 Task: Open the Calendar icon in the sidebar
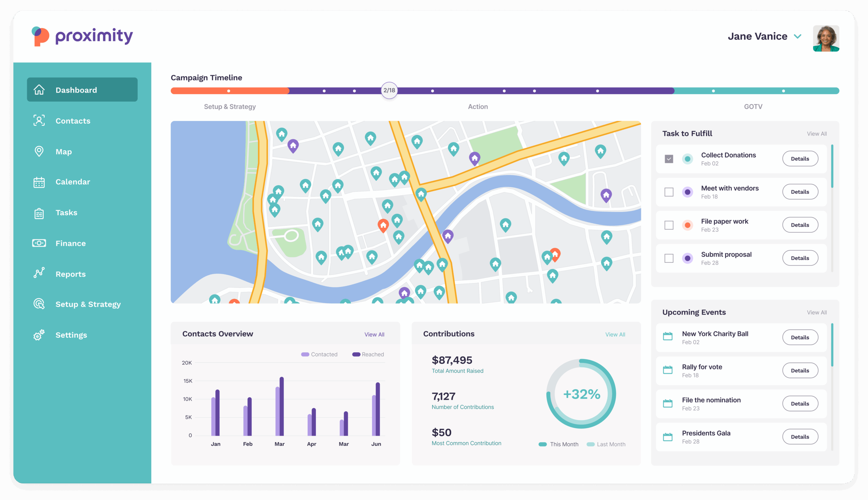(x=39, y=182)
